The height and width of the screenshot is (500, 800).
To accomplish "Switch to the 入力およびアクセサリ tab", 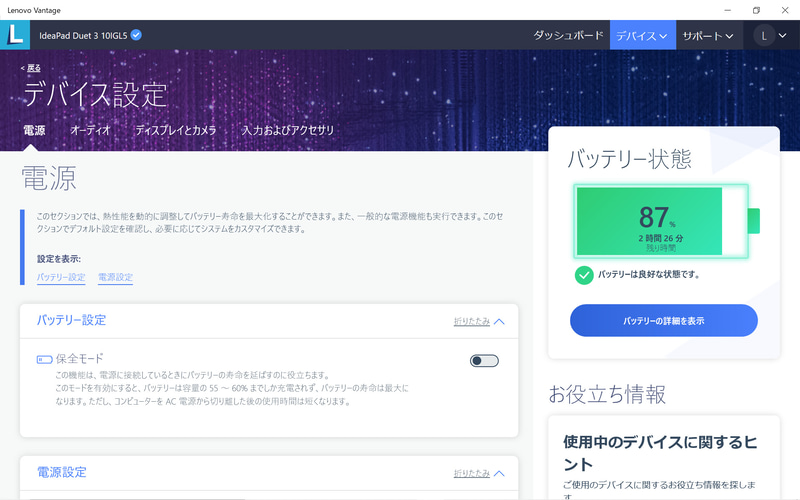I will pyautogui.click(x=288, y=131).
